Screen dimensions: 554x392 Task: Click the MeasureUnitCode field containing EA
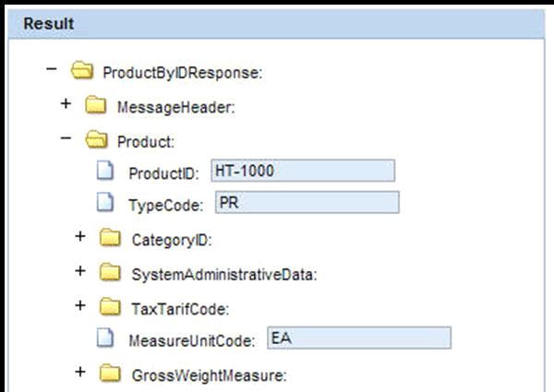(358, 339)
